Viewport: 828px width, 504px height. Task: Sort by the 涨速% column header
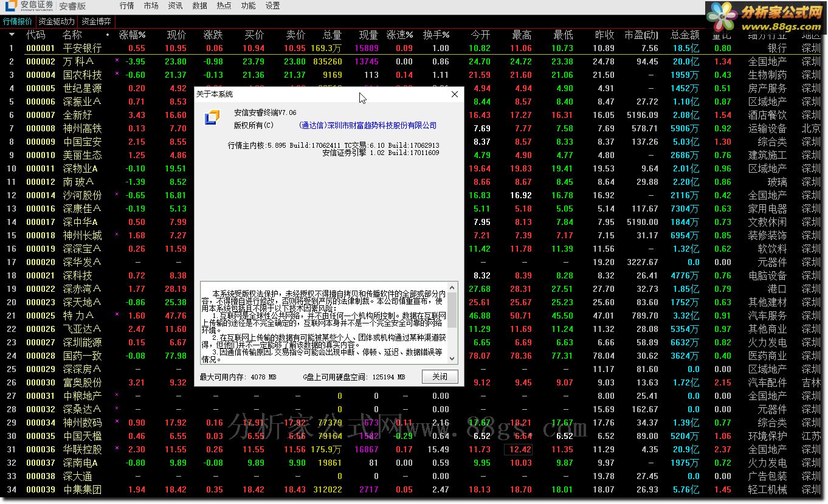point(399,35)
